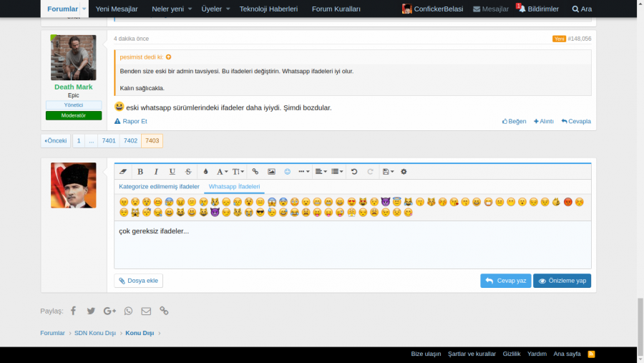Open the font size dropdown

238,171
